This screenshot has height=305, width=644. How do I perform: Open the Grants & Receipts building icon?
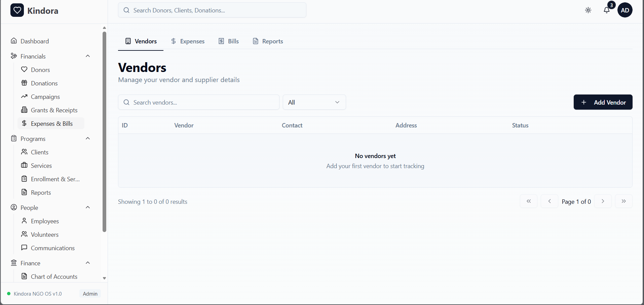click(x=24, y=110)
